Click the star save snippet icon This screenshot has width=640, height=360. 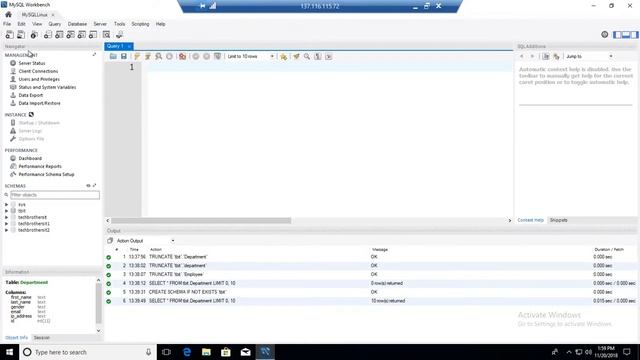[283, 56]
